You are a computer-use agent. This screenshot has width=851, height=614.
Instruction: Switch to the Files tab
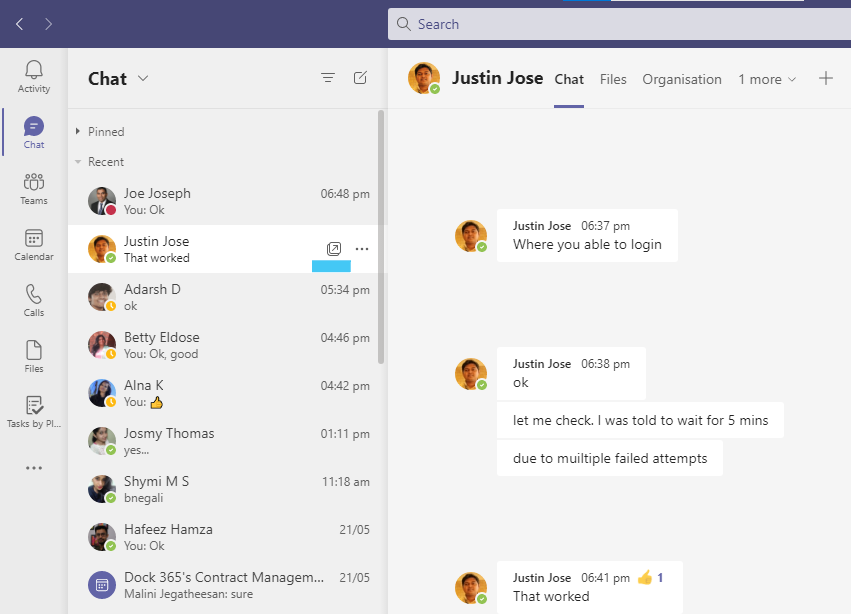pos(613,79)
